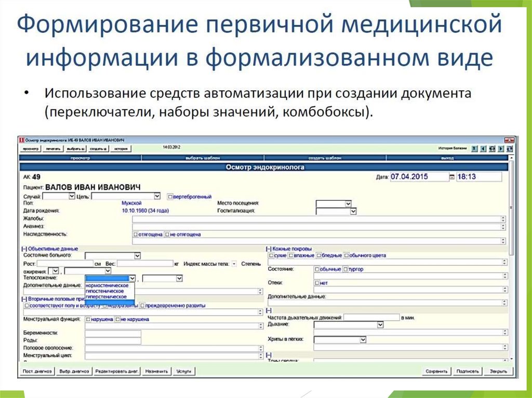The height and width of the screenshot is (398, 532).
Task: Check the не отягощена checkbox
Action: pyautogui.click(x=167, y=234)
